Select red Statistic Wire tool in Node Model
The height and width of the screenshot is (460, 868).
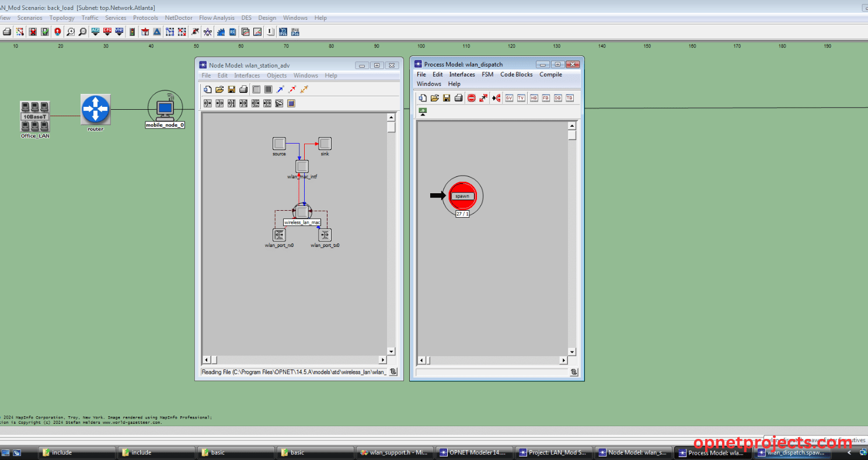pyautogui.click(x=292, y=89)
